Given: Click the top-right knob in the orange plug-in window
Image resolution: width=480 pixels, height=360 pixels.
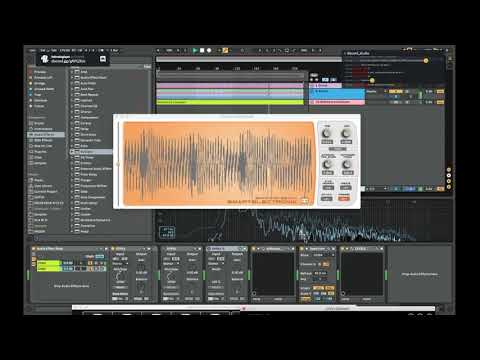Looking at the screenshot, I should point(346,133).
